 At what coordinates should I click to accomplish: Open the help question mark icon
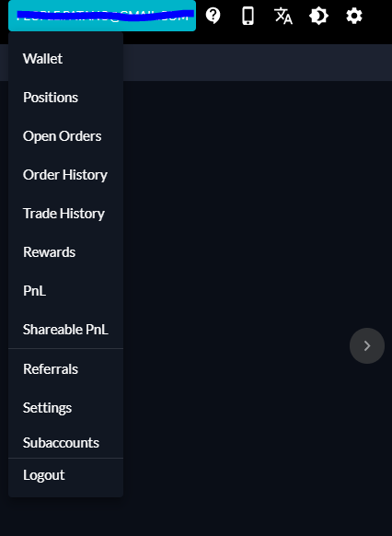(213, 16)
